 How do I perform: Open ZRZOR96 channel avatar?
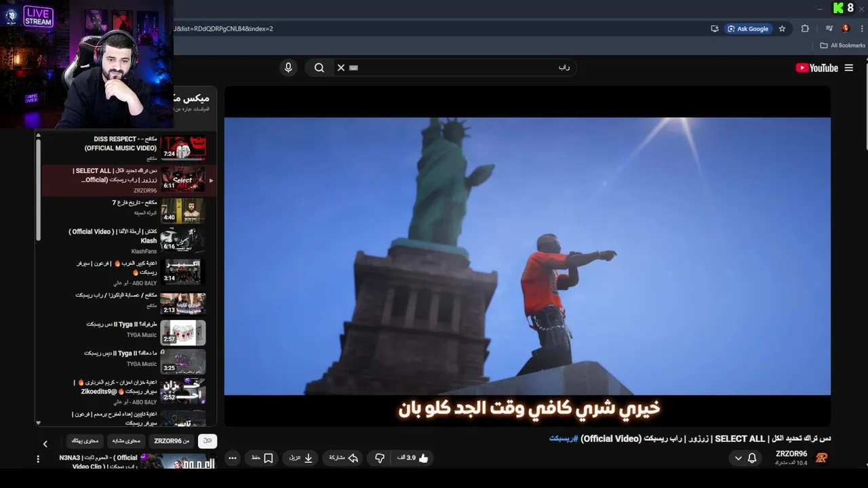pos(821,458)
